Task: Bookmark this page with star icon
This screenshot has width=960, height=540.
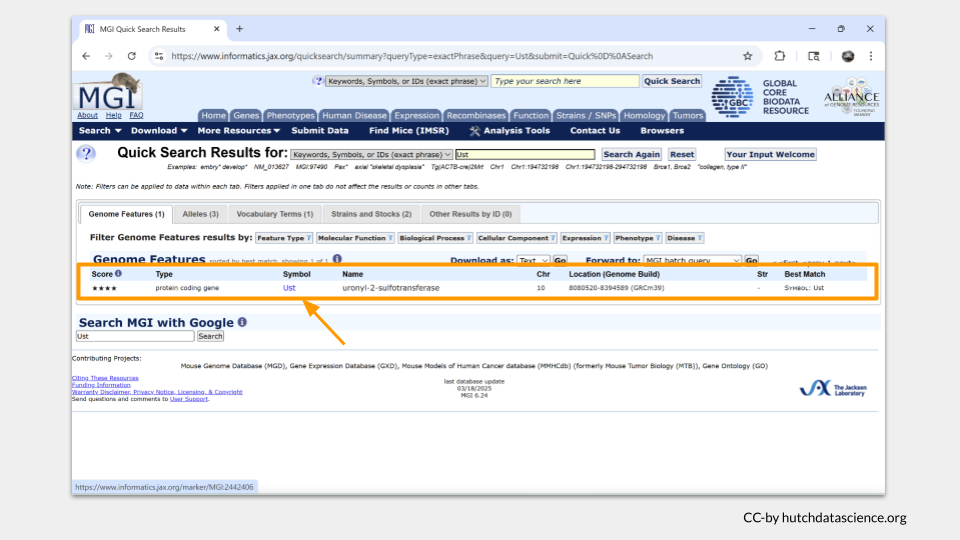Action: (x=748, y=56)
